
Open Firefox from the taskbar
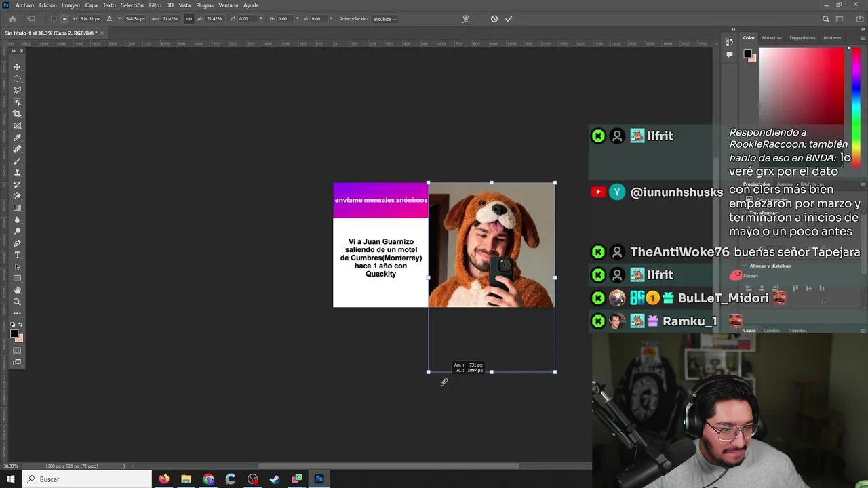pyautogui.click(x=163, y=479)
